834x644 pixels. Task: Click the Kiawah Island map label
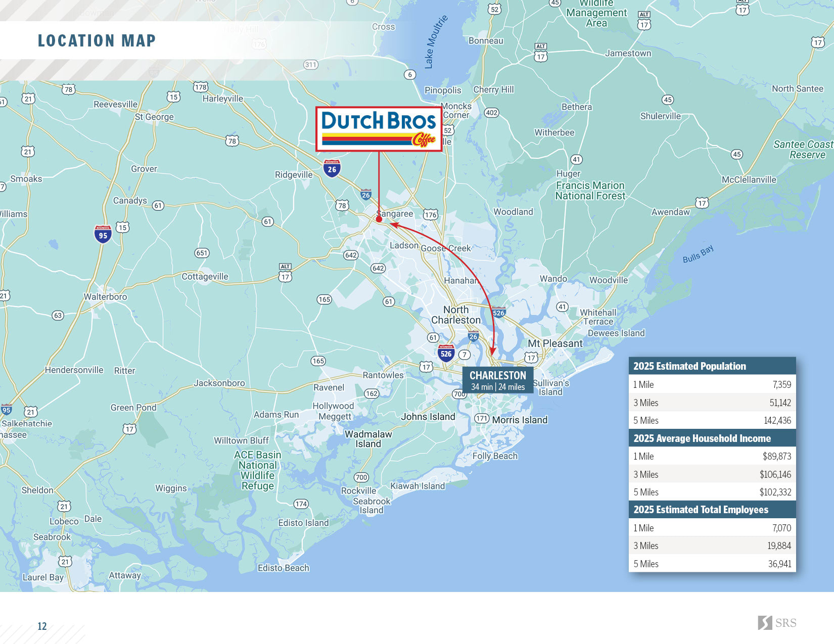coord(418,486)
